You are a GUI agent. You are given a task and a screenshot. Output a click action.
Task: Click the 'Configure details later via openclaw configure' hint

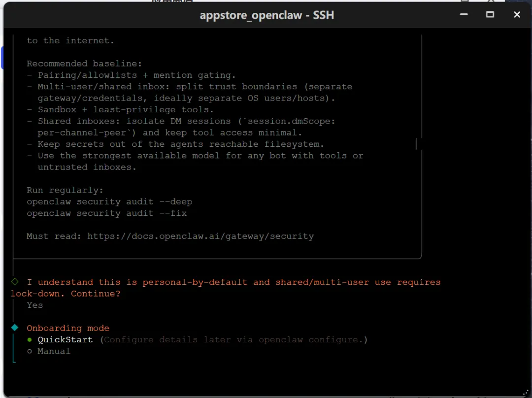[234, 340]
